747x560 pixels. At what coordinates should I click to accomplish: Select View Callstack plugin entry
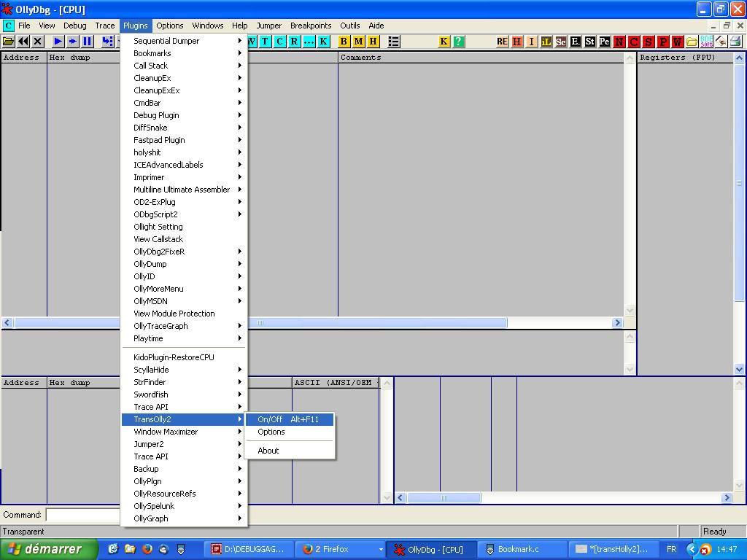coord(183,239)
